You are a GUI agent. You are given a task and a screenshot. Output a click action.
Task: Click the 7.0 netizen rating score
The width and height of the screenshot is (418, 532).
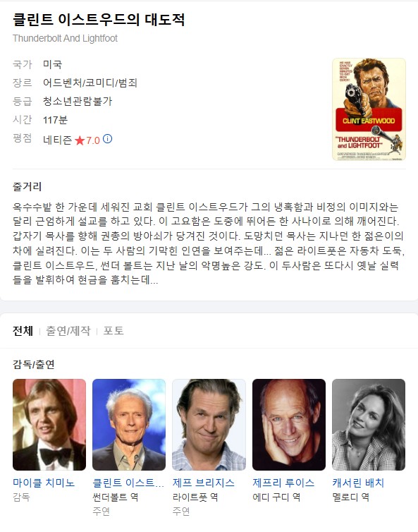click(x=92, y=140)
